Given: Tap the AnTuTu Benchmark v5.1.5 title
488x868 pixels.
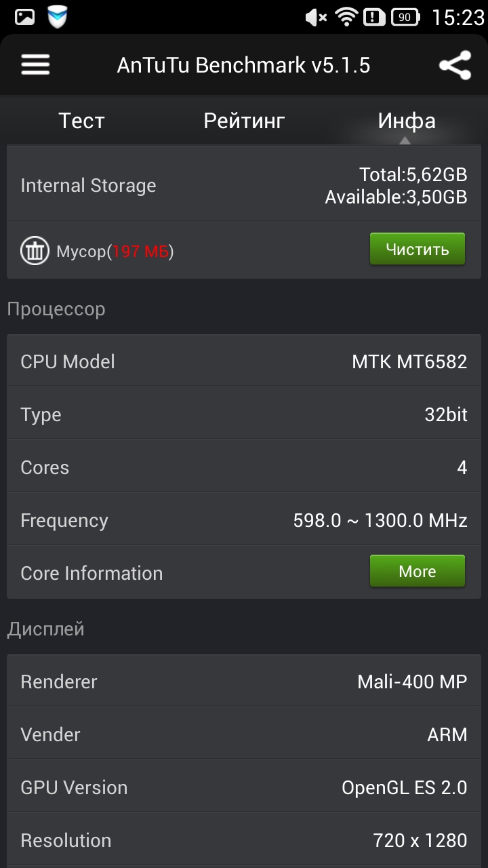Looking at the screenshot, I should pyautogui.click(x=244, y=65).
